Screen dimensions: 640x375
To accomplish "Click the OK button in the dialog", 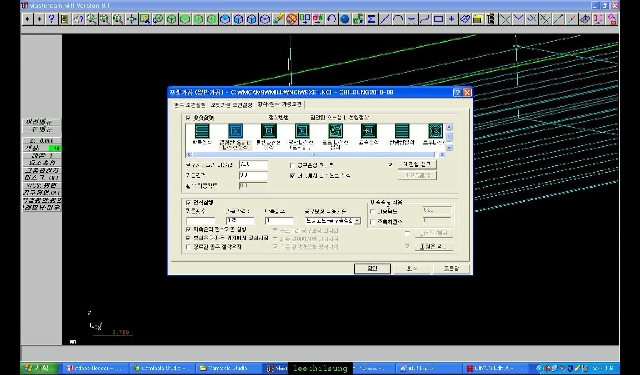I will tap(372, 268).
